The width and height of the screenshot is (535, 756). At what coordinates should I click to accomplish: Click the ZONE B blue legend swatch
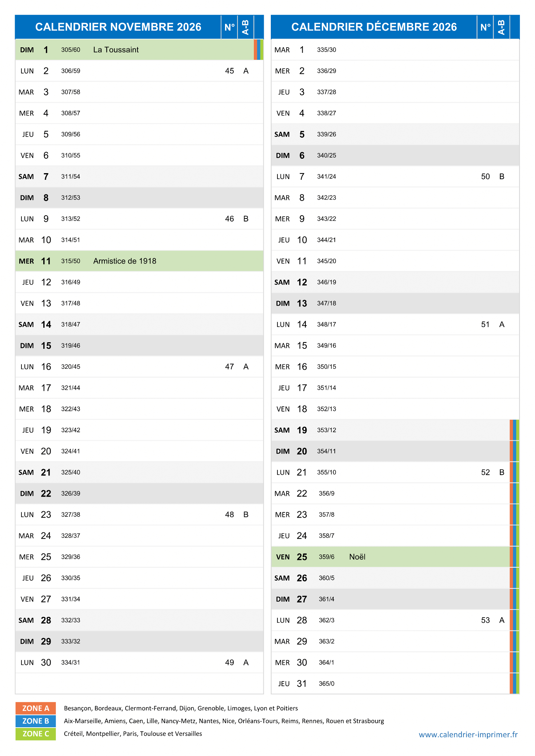coord(35,721)
